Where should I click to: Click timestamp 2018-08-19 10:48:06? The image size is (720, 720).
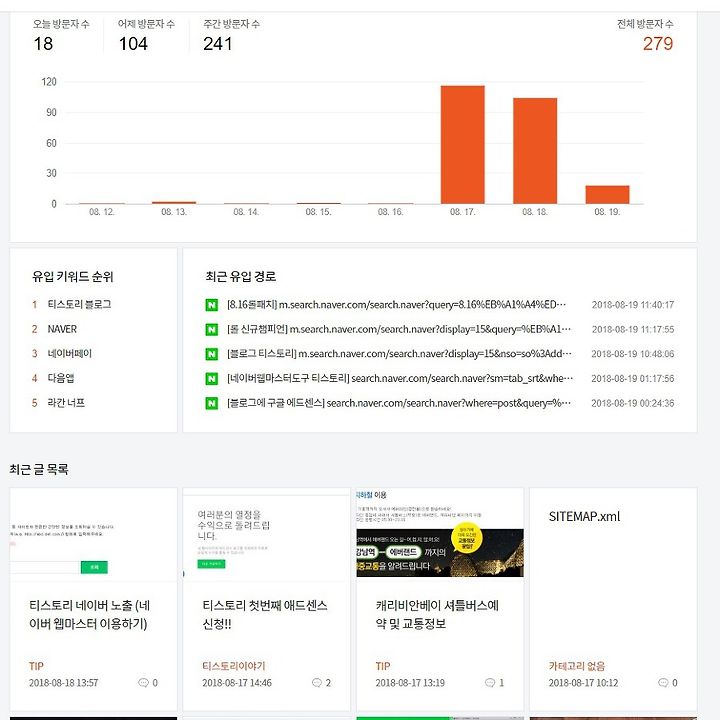633,354
